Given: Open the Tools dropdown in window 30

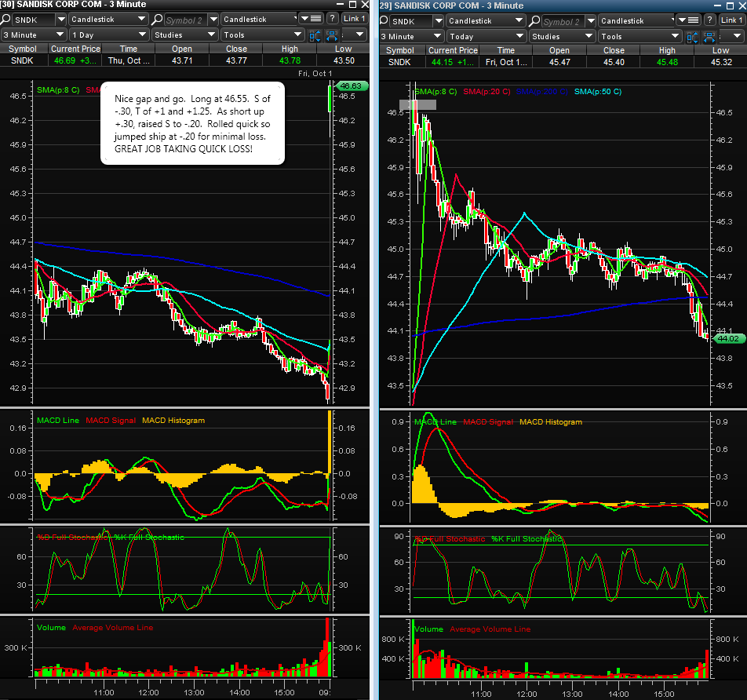Looking at the screenshot, I should pyautogui.click(x=263, y=35).
